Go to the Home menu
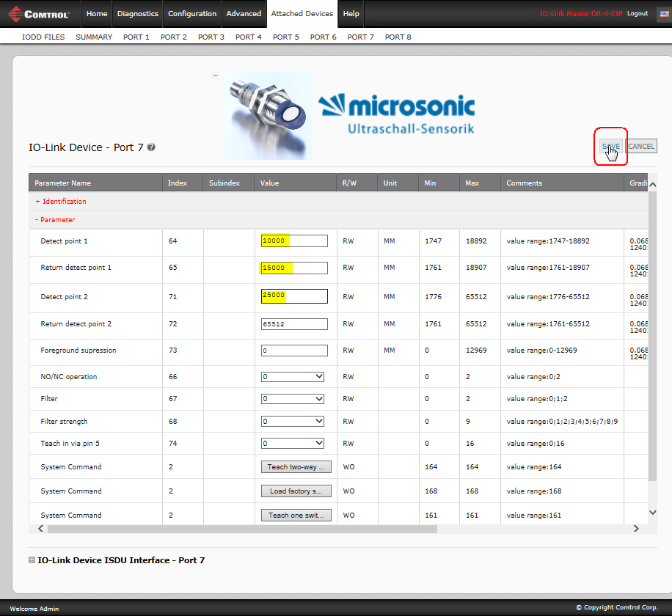 tap(97, 14)
